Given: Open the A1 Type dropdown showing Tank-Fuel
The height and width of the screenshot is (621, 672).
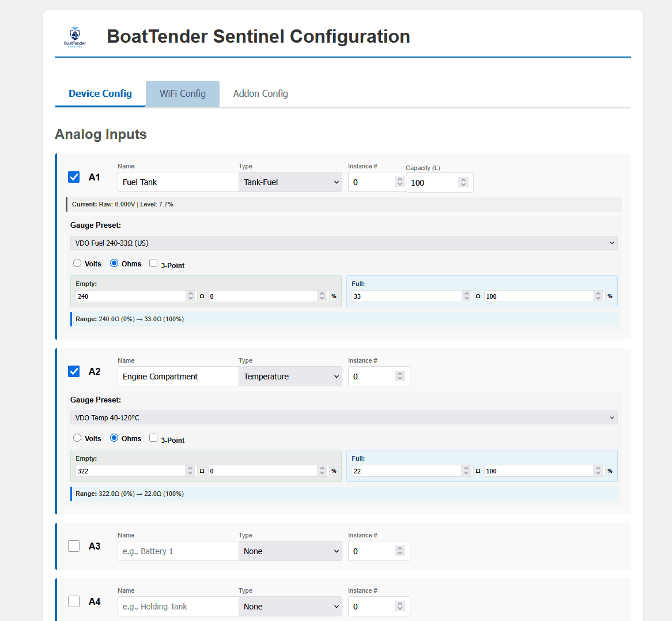Looking at the screenshot, I should [290, 182].
